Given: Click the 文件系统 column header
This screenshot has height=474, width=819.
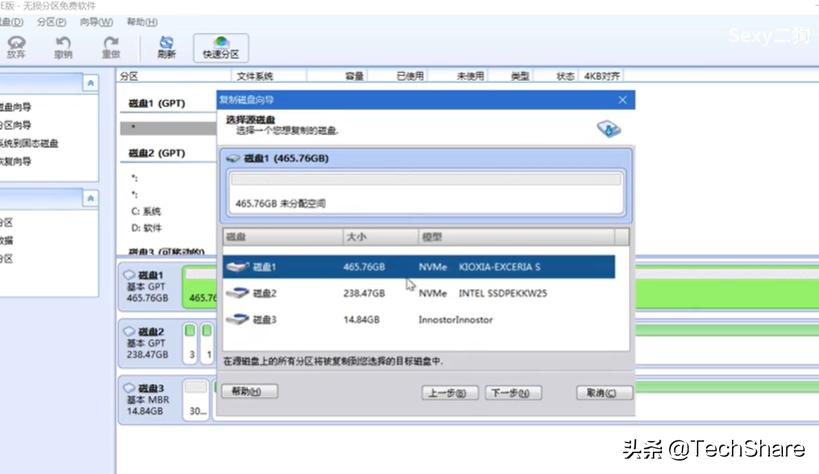Looking at the screenshot, I should click(255, 76).
